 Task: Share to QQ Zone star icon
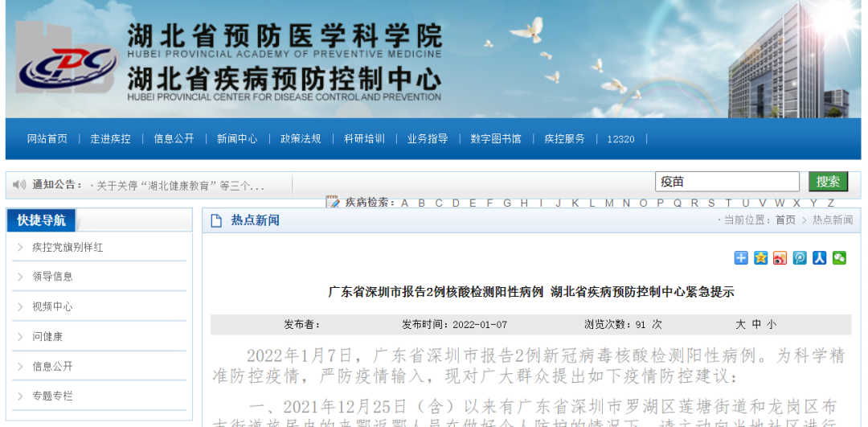[x=760, y=257]
